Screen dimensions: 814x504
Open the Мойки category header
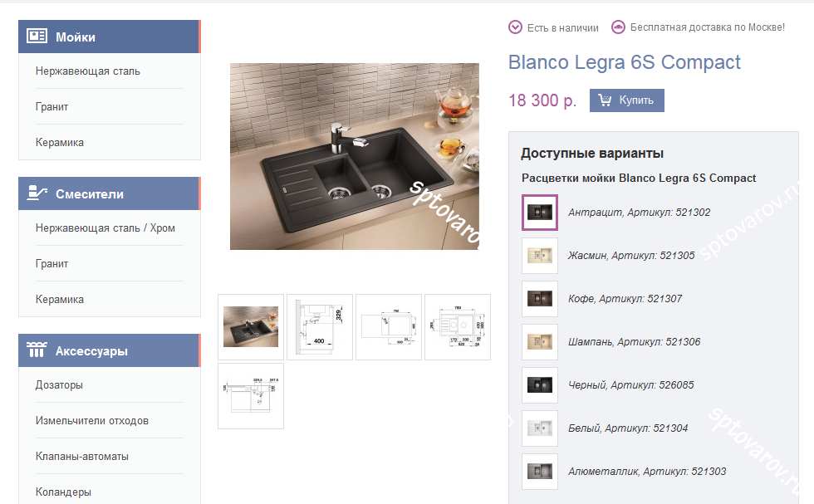point(109,37)
